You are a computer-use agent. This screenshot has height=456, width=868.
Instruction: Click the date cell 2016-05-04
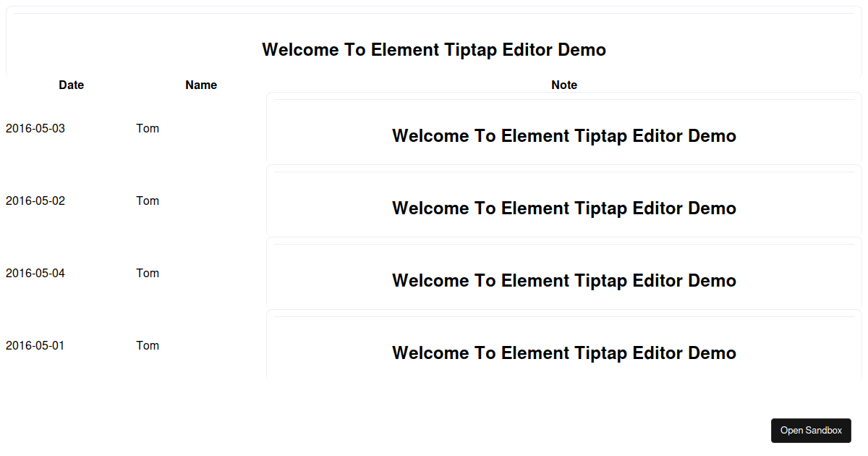pyautogui.click(x=35, y=273)
